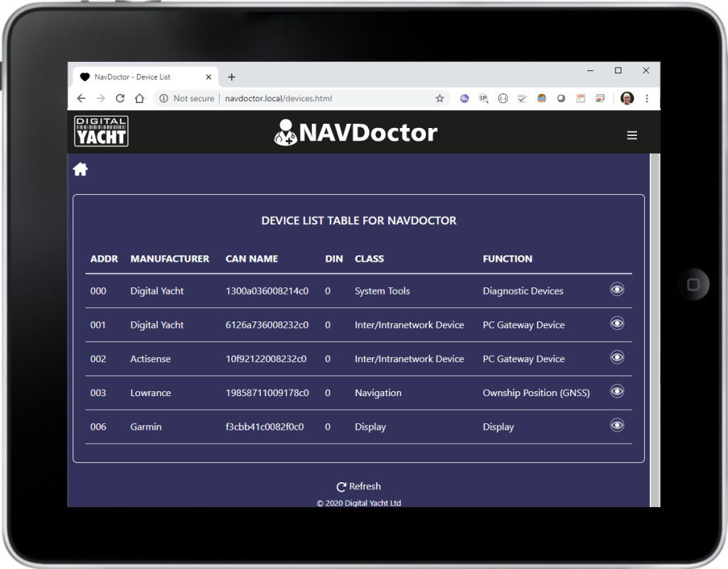Click the address bar showing navdoctor.local
728x569 pixels.
pyautogui.click(x=320, y=99)
